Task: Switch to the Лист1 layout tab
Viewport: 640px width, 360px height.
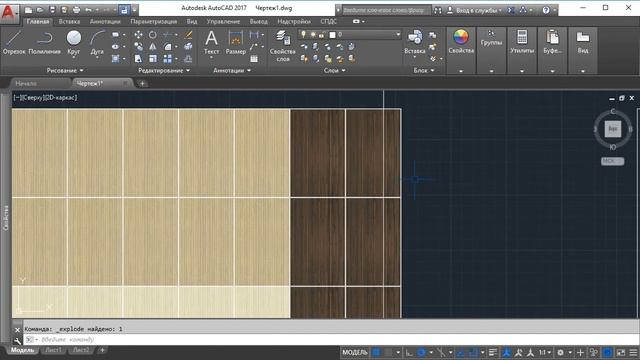Action: (53, 350)
